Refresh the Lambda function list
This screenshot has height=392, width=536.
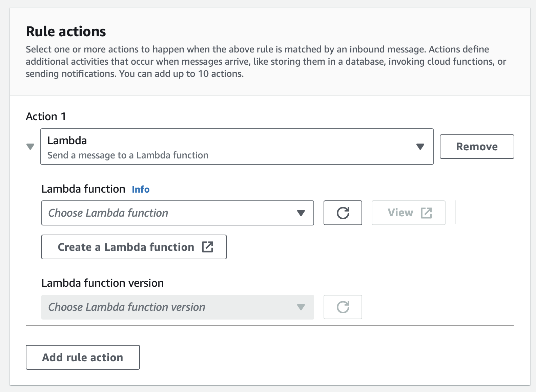[x=343, y=213]
